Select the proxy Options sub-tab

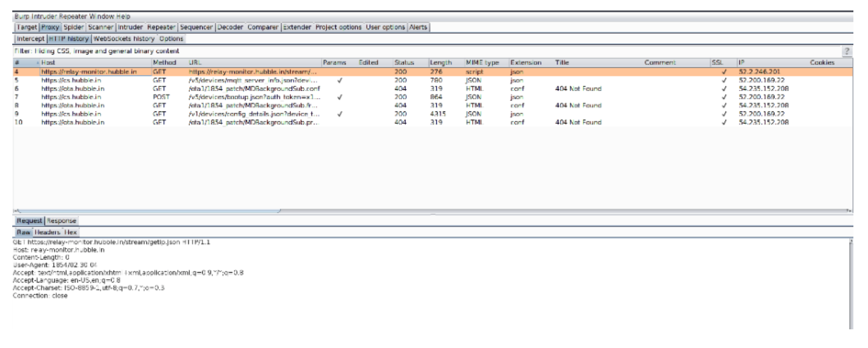pos(171,39)
